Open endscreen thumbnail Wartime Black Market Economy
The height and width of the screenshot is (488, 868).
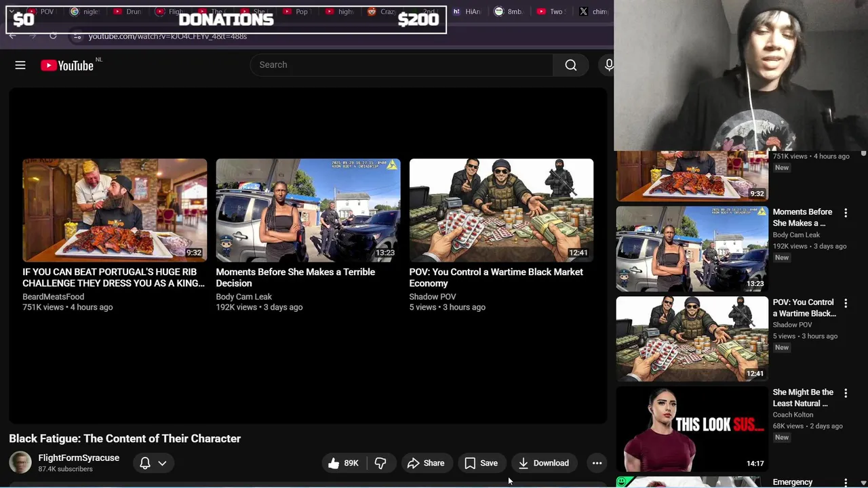pyautogui.click(x=501, y=210)
